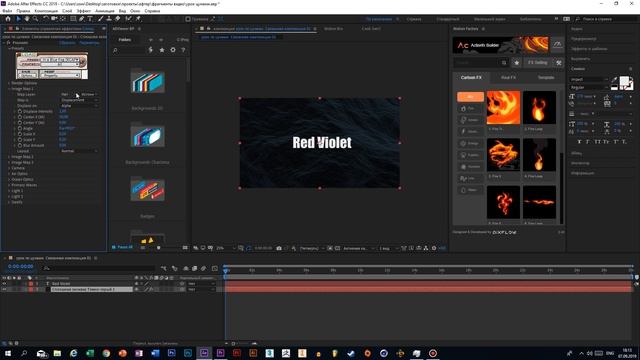Expand the Render Options group
Viewport: 640px width, 360px height.
coord(9,83)
